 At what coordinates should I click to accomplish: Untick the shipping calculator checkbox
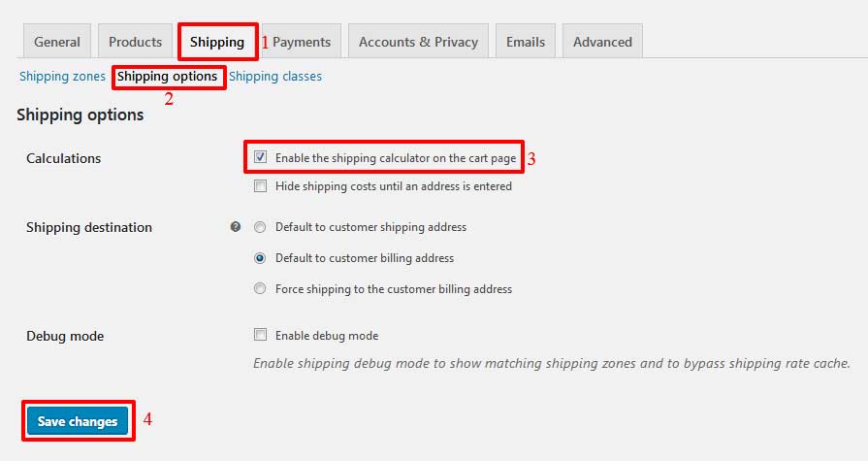point(260,157)
